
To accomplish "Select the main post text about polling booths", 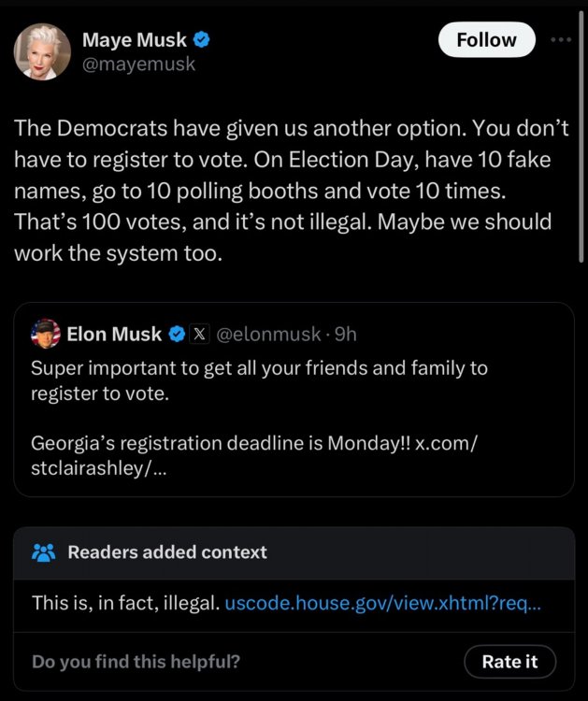I will [x=282, y=191].
